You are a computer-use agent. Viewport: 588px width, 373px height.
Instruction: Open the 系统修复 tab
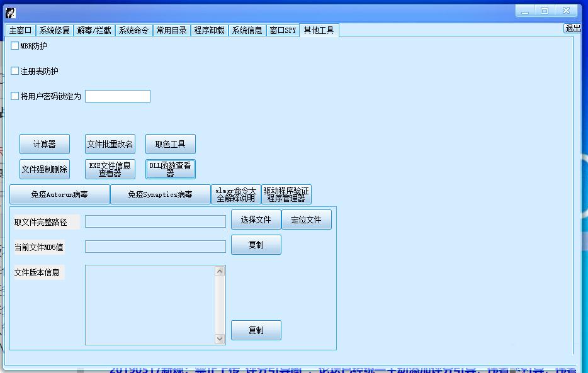pyautogui.click(x=54, y=30)
